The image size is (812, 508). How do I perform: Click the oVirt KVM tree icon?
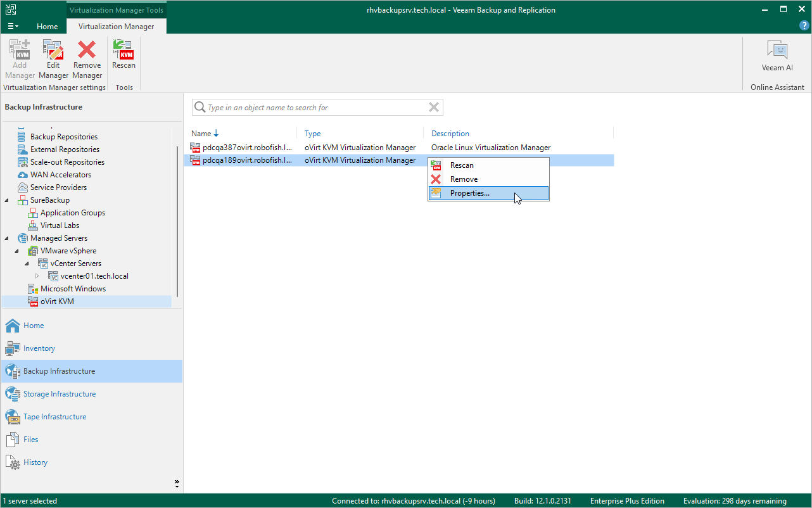(x=33, y=302)
